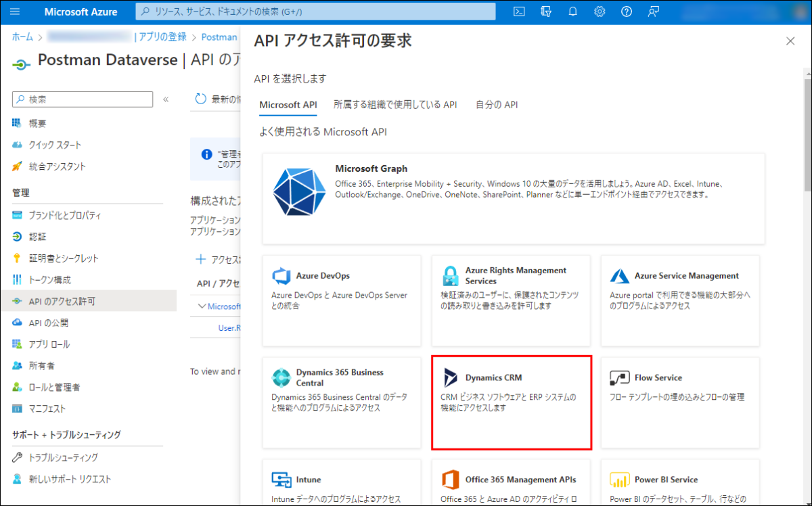Select the Azure Service Management API tile
Viewport: 812px width, 506px height.
pyautogui.click(x=680, y=301)
